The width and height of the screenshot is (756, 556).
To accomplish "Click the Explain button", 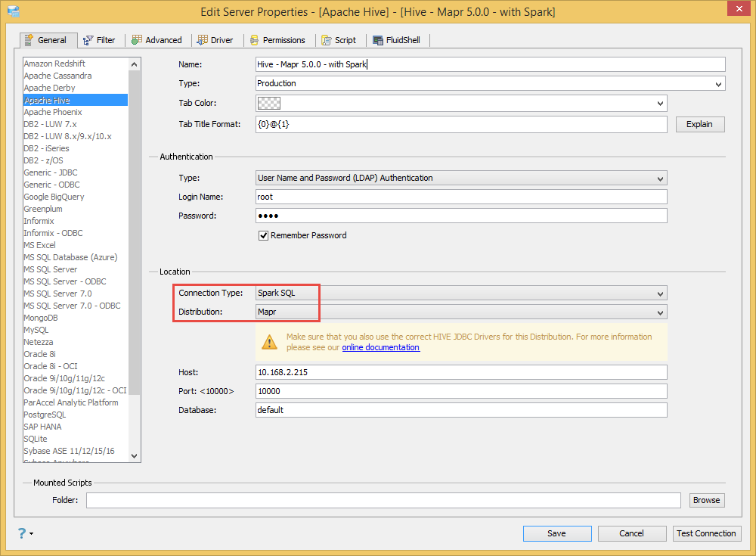I will 699,124.
